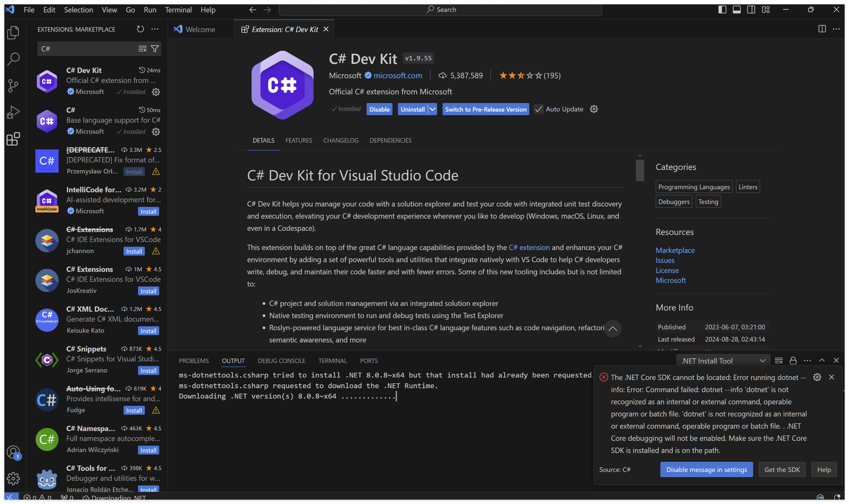
Task: Lock output scroll with the lock icon
Action: [x=793, y=361]
